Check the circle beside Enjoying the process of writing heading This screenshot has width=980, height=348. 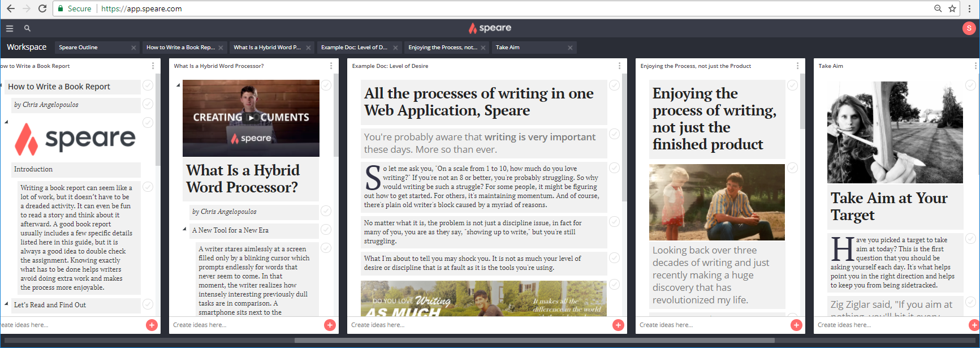coord(792,85)
